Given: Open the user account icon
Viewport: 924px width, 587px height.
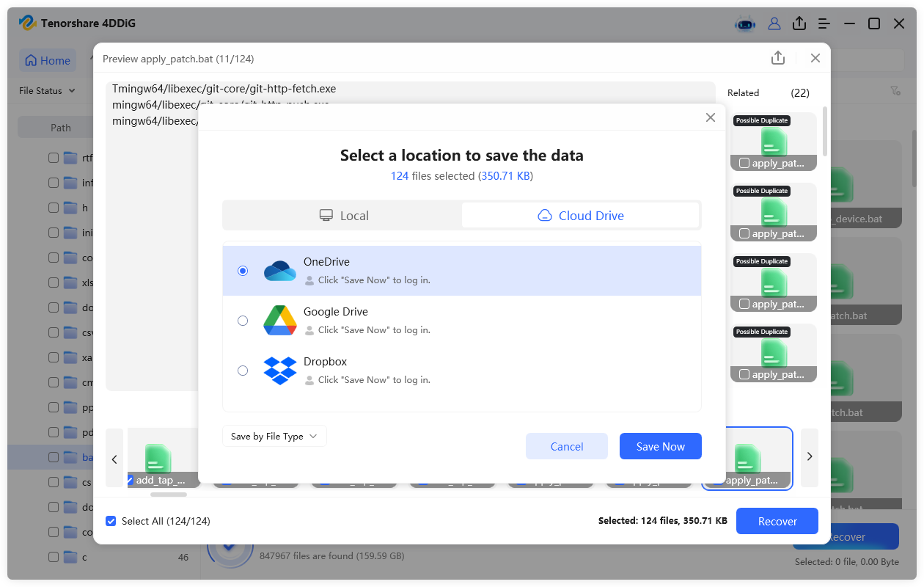Looking at the screenshot, I should pos(774,23).
